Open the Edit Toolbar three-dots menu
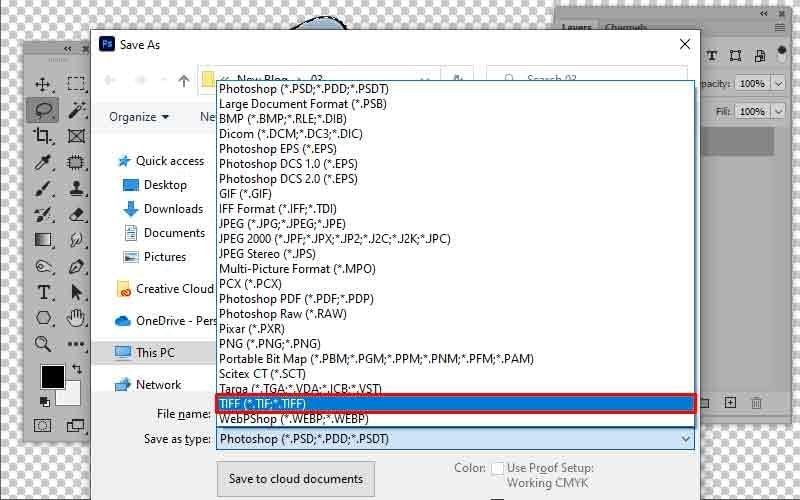 coord(76,344)
